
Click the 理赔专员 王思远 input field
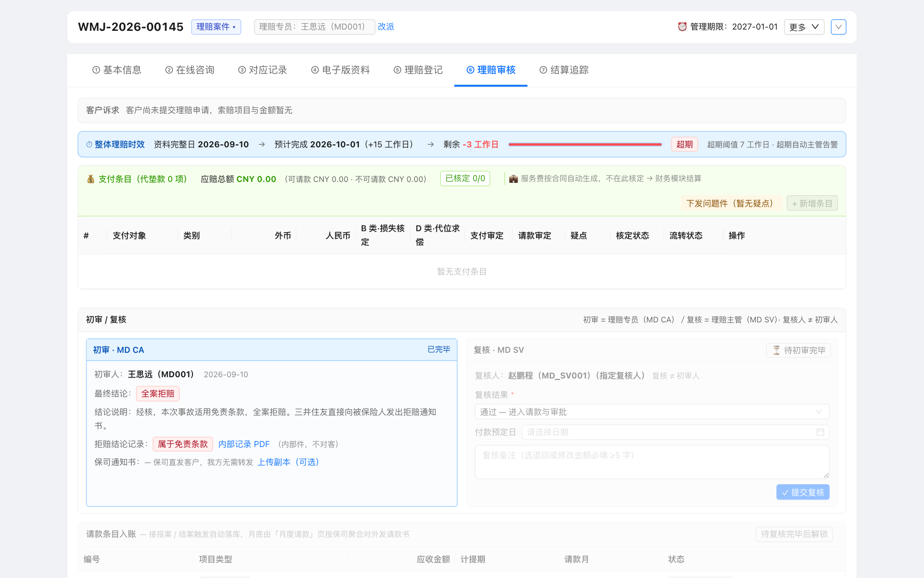[x=314, y=27]
